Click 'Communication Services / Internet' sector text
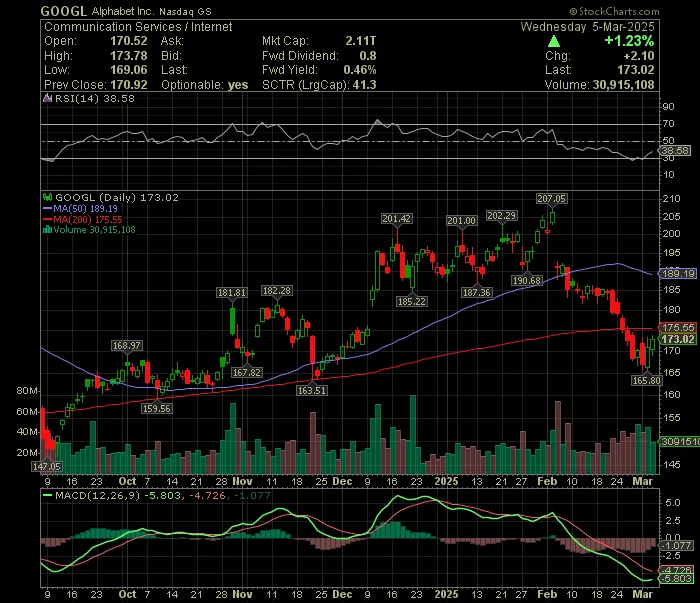 click(x=138, y=27)
